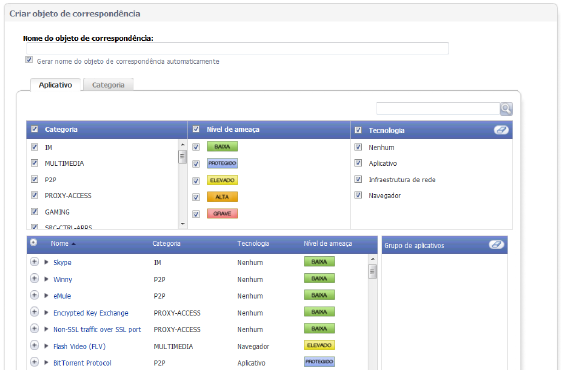Open the Winny application link
Screen dimensions: 576x378
point(63,279)
